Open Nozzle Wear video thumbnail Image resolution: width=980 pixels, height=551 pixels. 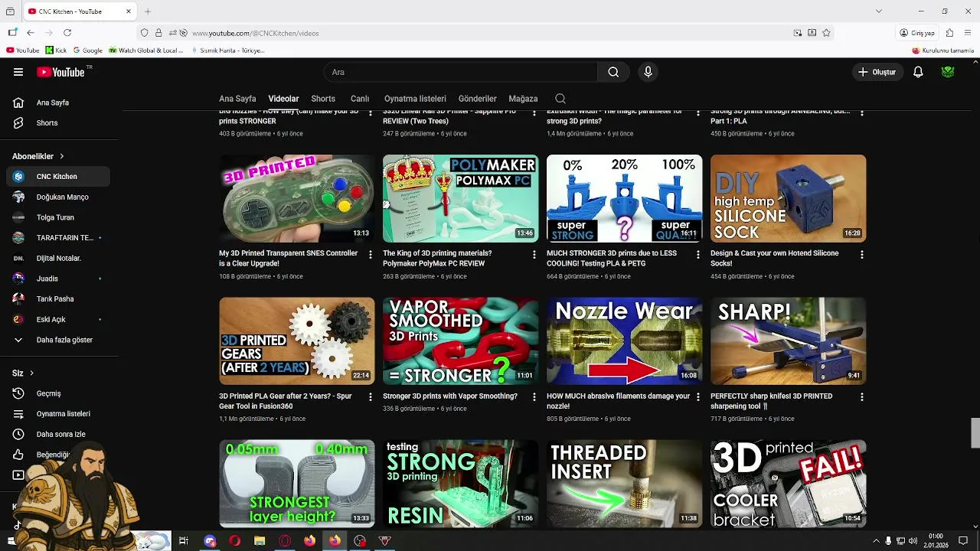pyautogui.click(x=624, y=341)
